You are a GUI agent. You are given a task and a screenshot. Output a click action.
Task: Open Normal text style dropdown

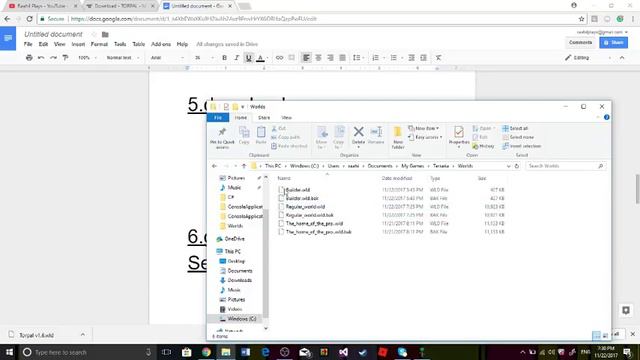123,58
